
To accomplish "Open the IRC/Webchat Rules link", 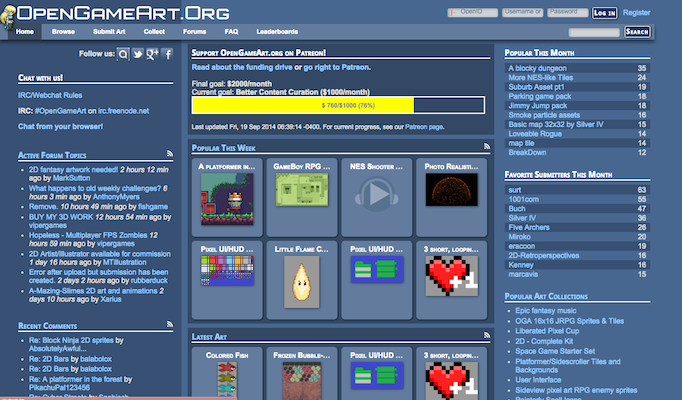I will [50, 95].
